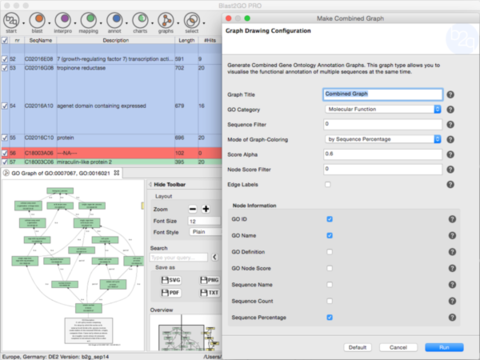Click the graphs toolbar icon
Screen dimensions: 480x360
coord(166,21)
